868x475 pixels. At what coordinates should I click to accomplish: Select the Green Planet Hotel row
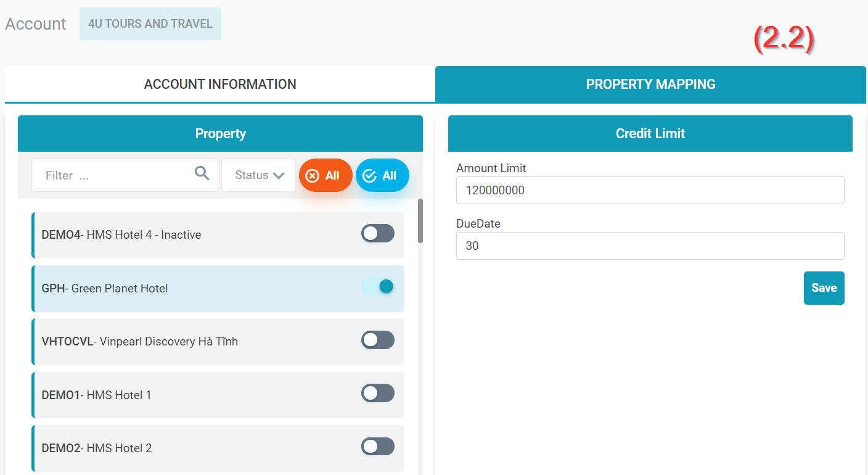(185, 289)
